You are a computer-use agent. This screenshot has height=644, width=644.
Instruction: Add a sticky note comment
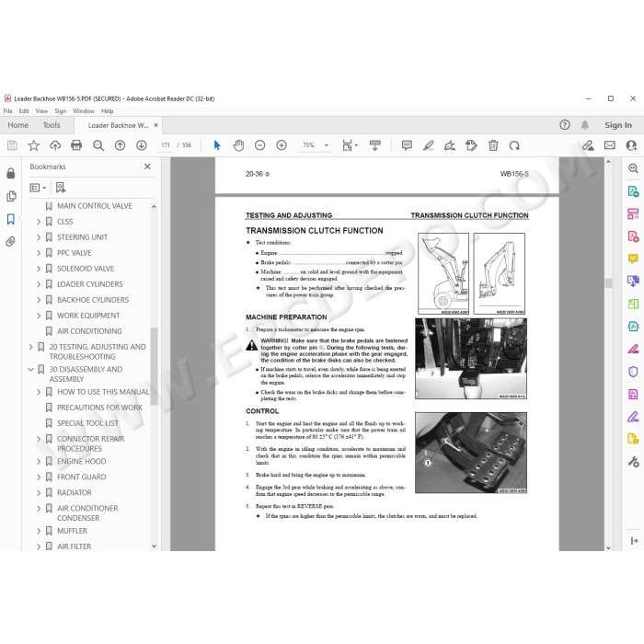(x=407, y=145)
